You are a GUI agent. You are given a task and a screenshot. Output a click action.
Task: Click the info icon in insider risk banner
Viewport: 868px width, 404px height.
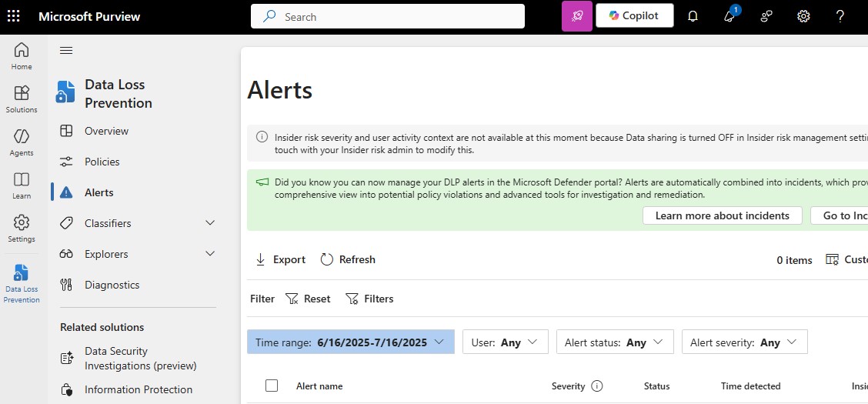[262, 137]
